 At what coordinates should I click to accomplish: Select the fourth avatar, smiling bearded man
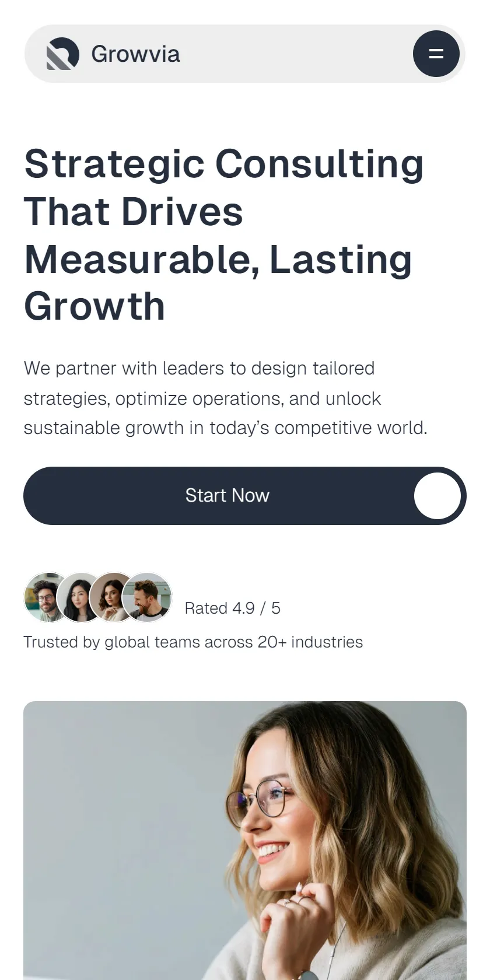pyautogui.click(x=147, y=597)
